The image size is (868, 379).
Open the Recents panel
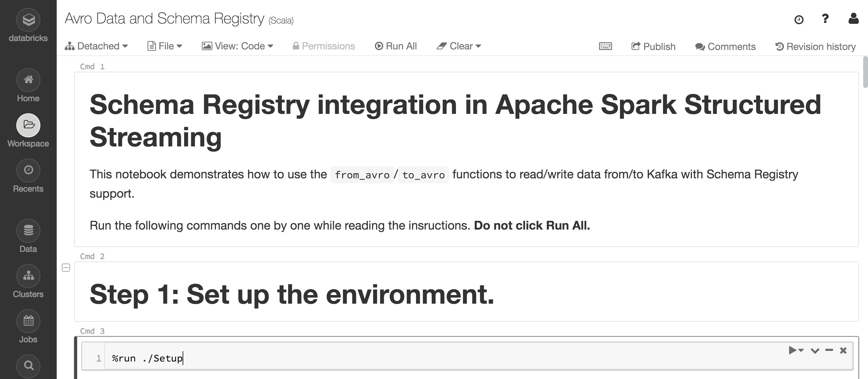coord(28,176)
